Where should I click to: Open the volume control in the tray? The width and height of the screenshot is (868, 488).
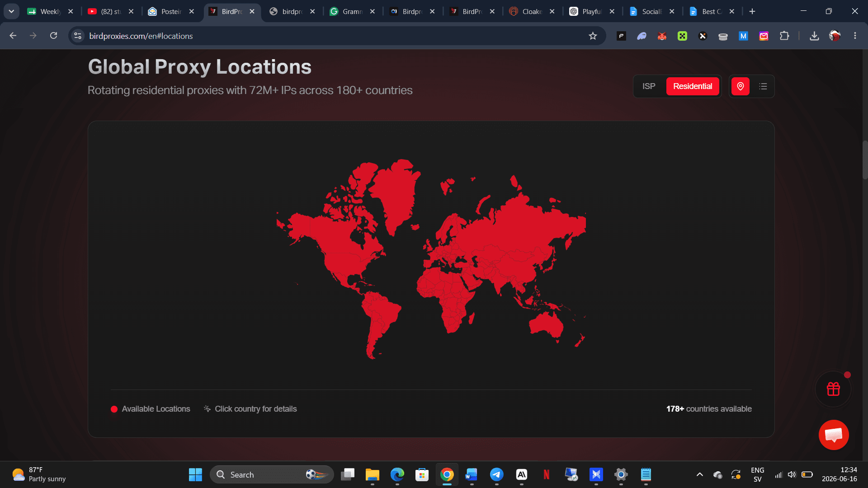click(792, 474)
